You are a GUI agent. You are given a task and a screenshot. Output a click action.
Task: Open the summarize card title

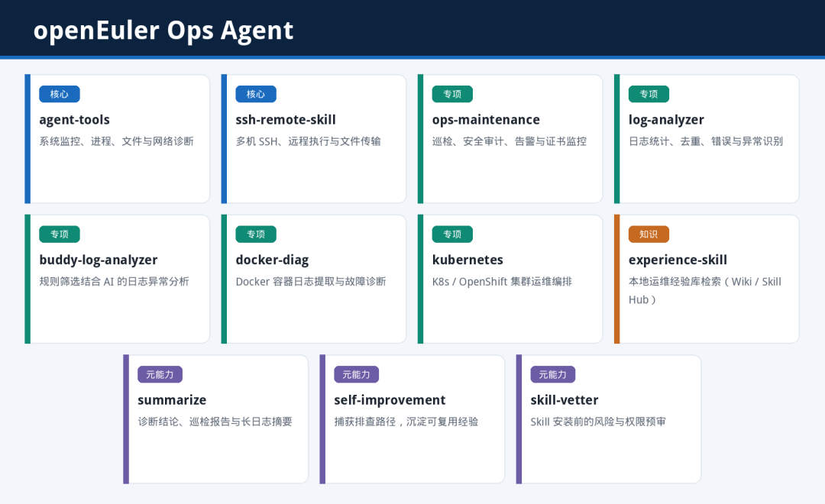click(172, 400)
